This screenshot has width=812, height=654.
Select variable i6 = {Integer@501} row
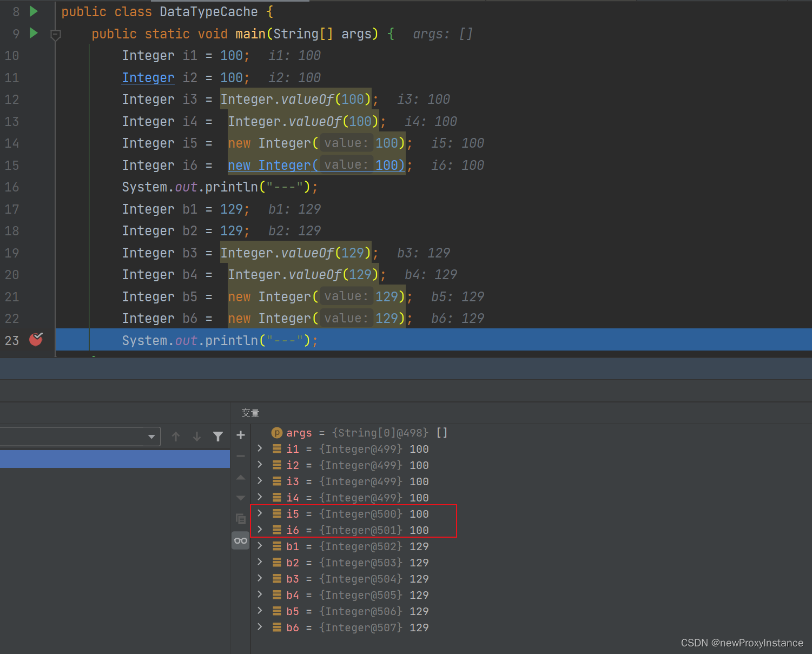pos(358,530)
